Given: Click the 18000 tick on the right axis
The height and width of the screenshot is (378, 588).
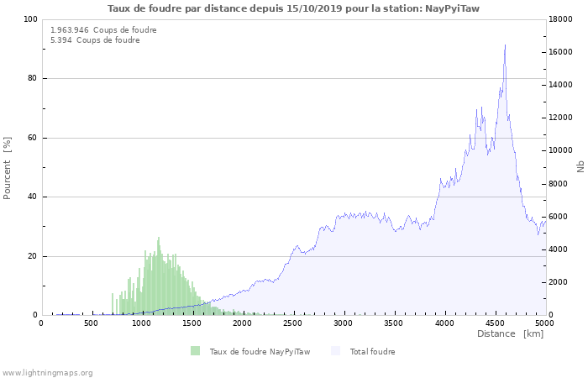Looking at the screenshot, I should click(561, 19).
